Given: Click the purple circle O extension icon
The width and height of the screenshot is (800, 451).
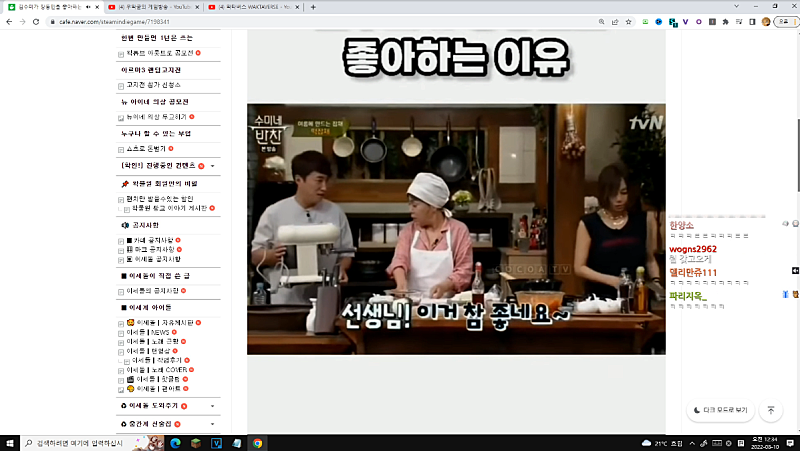Looking at the screenshot, I should 698,22.
